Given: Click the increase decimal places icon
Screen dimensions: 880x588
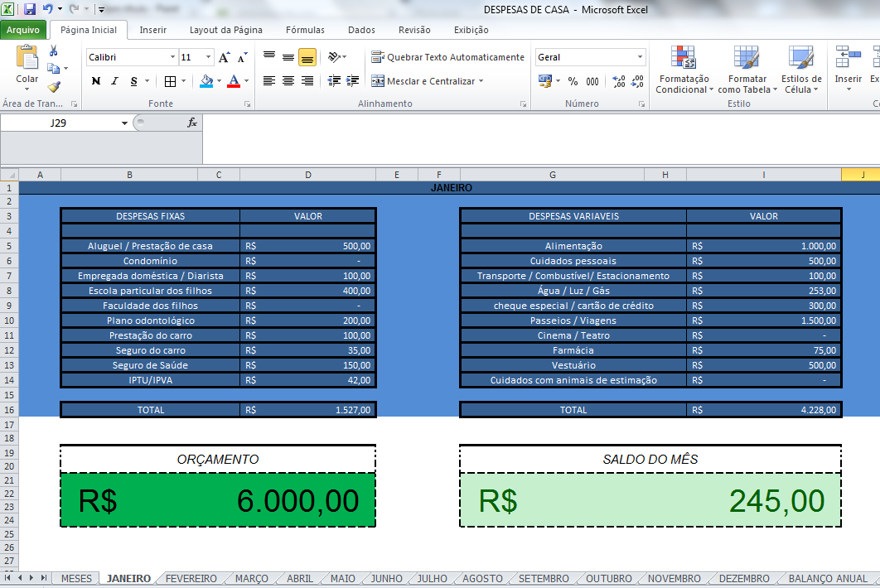Looking at the screenshot, I should click(618, 81).
